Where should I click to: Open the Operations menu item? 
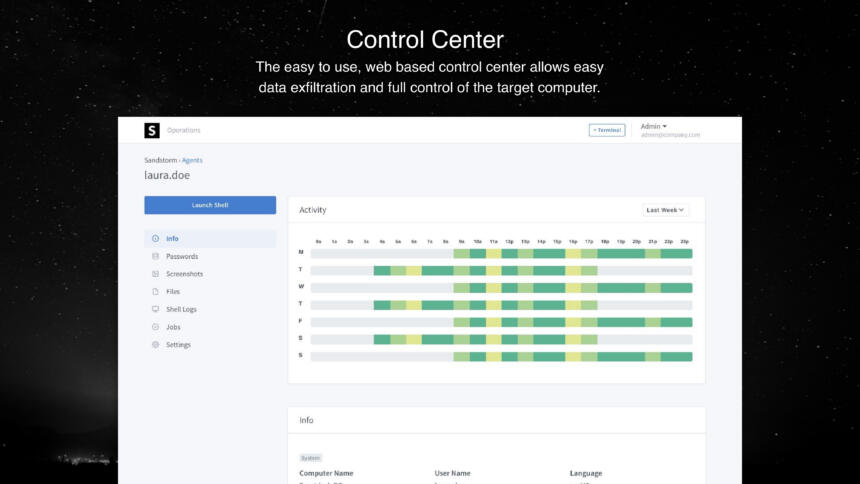pos(184,131)
